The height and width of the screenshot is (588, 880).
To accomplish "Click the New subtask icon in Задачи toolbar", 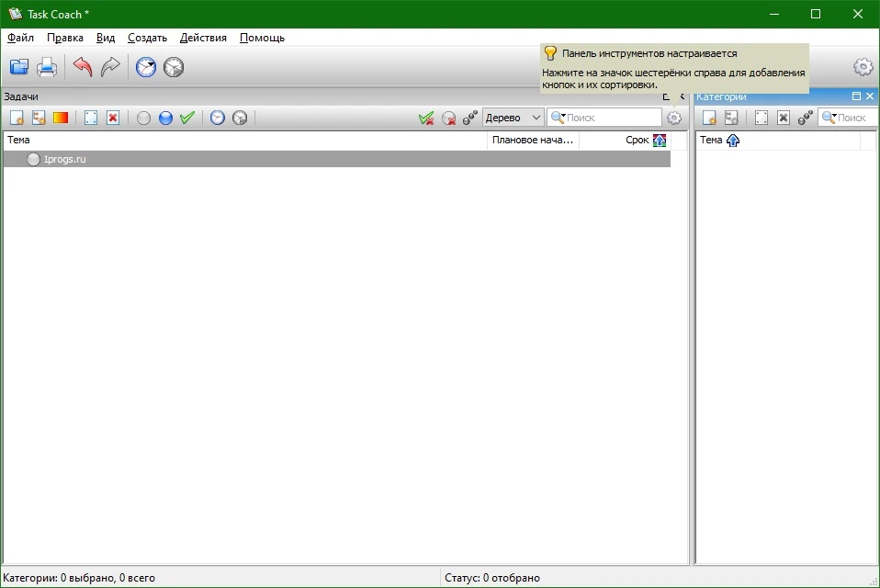I will [x=39, y=118].
